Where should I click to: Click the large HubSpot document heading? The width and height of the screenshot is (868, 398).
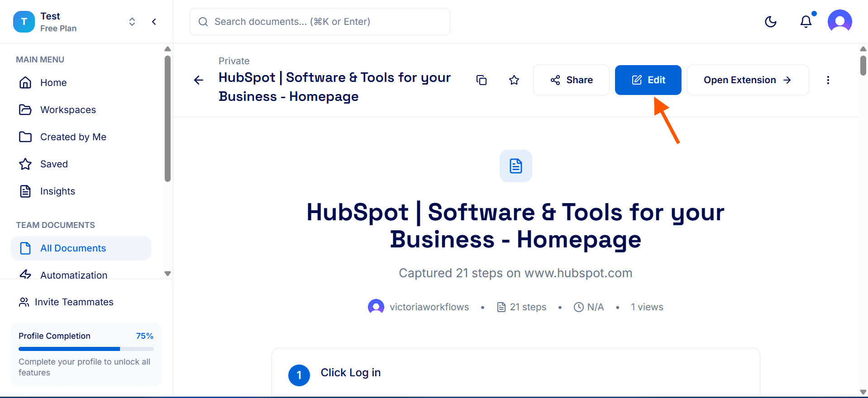tap(515, 226)
